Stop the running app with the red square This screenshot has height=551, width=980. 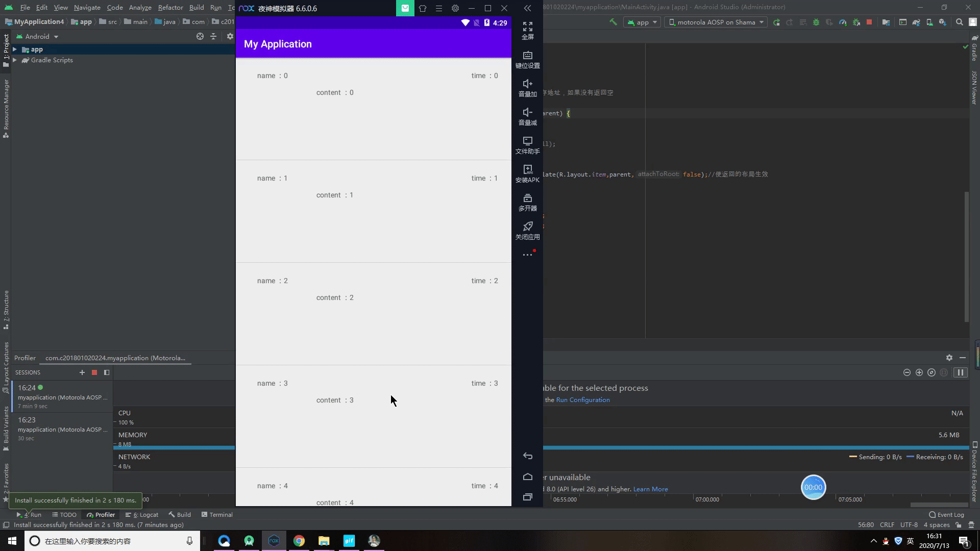pyautogui.click(x=870, y=22)
